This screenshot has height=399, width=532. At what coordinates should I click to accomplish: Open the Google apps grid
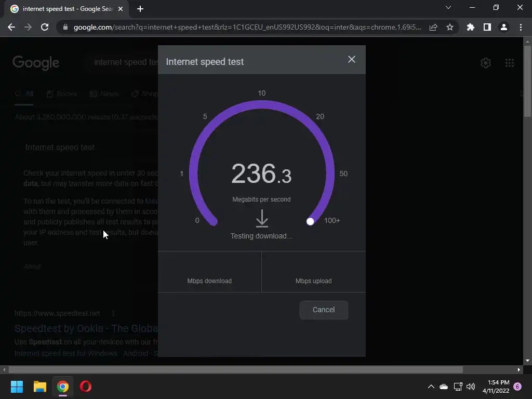pos(510,63)
